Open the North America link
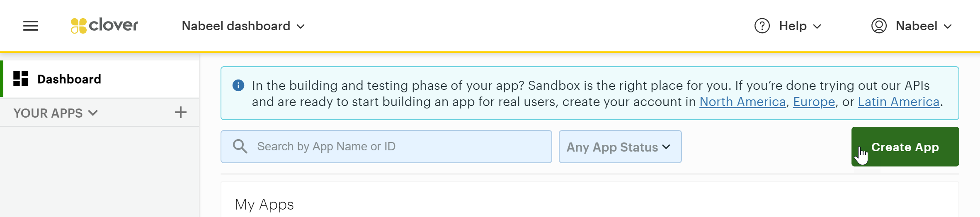 742,102
